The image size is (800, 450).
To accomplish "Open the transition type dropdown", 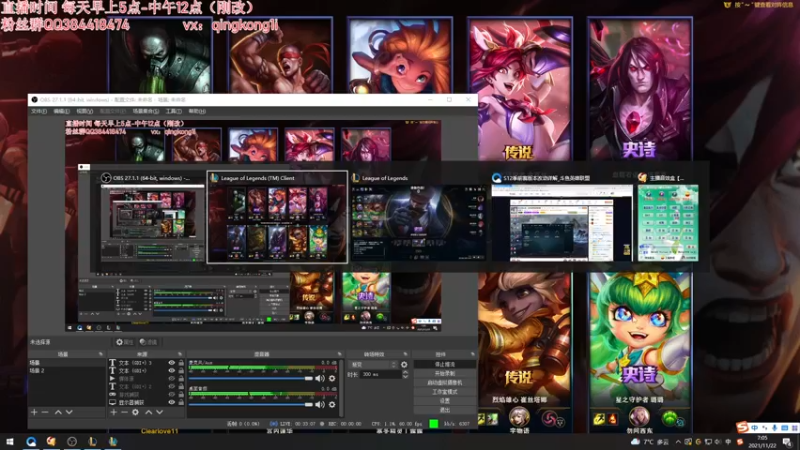I will [x=373, y=365].
